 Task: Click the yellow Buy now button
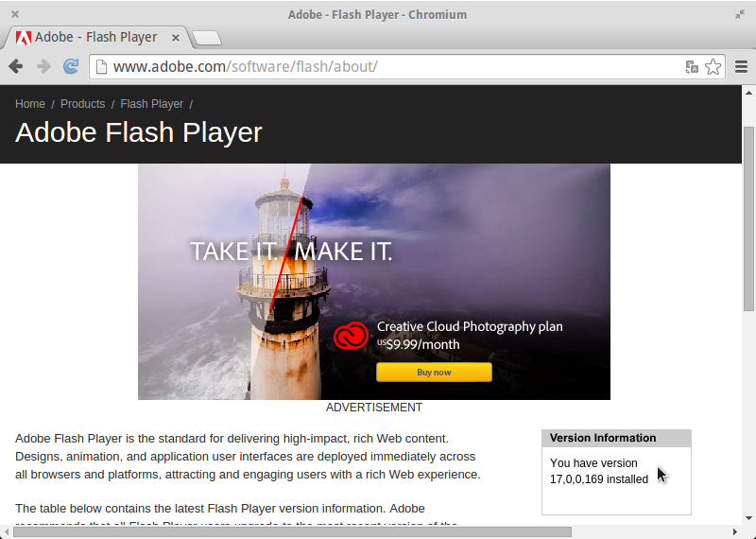click(x=434, y=372)
